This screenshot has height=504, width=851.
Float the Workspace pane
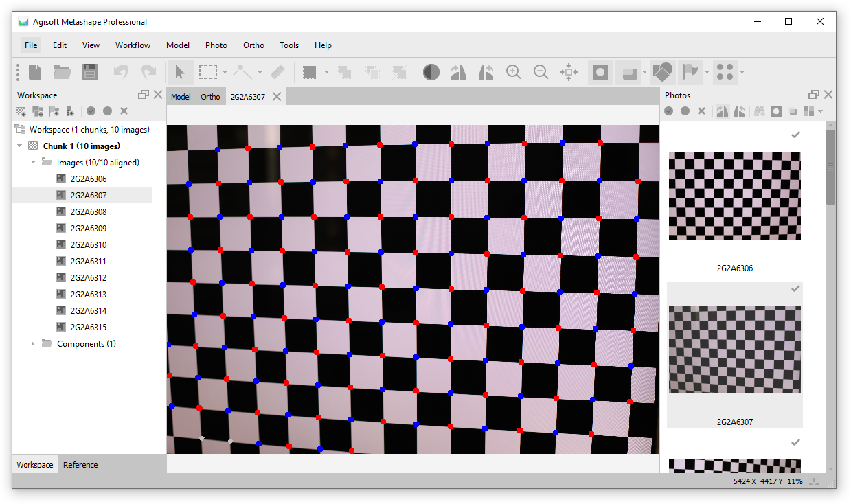pos(143,95)
